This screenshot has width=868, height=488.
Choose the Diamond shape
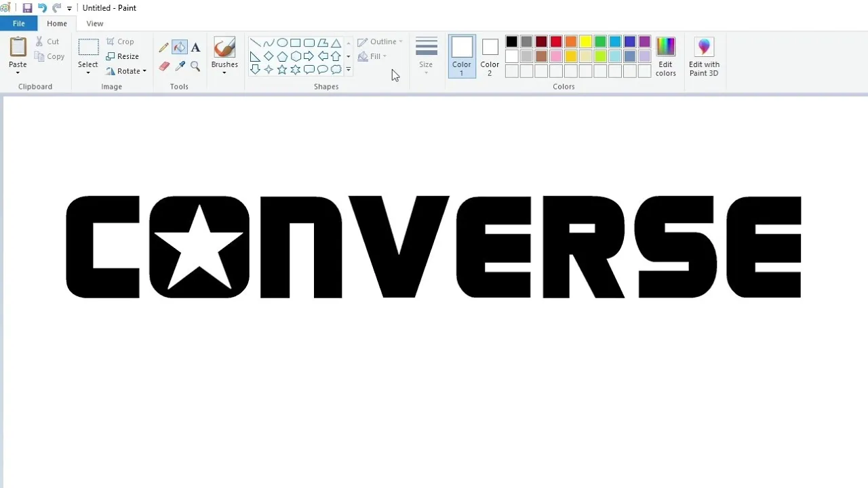tap(269, 56)
